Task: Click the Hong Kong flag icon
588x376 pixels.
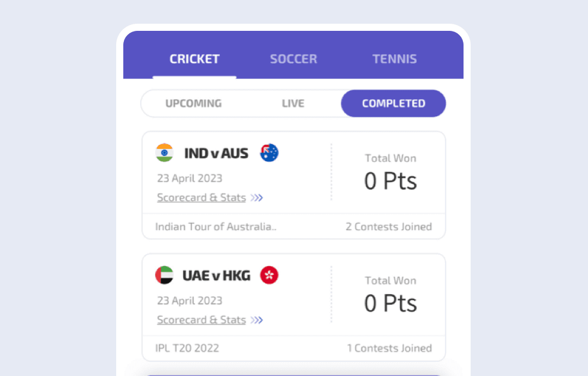Action: coord(269,275)
